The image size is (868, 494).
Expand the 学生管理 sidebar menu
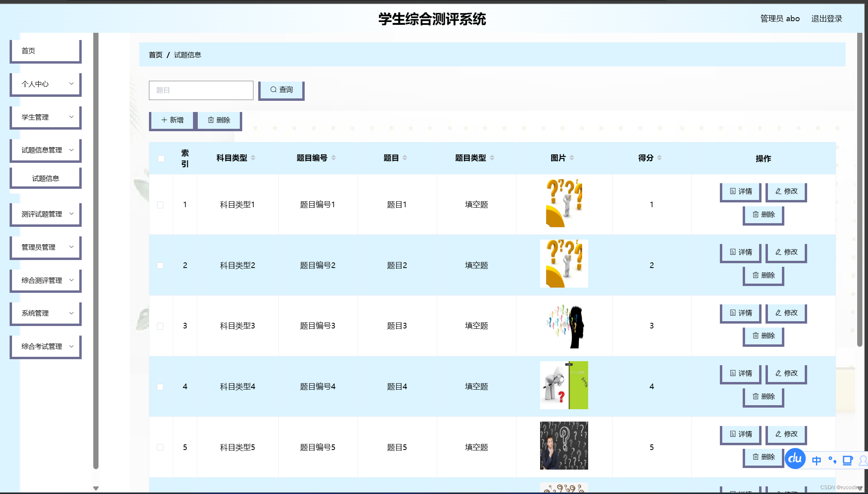[46, 117]
